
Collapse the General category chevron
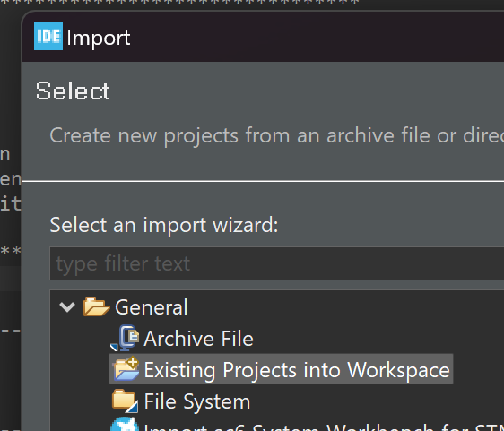tap(67, 306)
